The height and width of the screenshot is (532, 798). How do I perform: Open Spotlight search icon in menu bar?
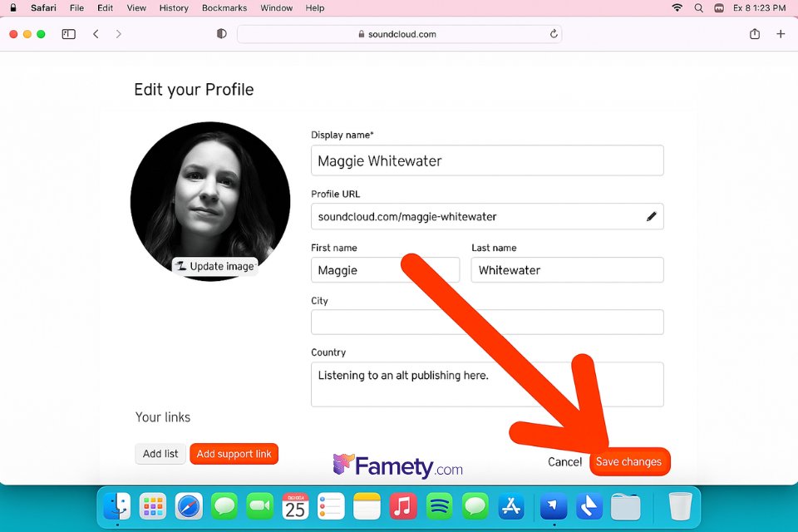click(x=699, y=7)
